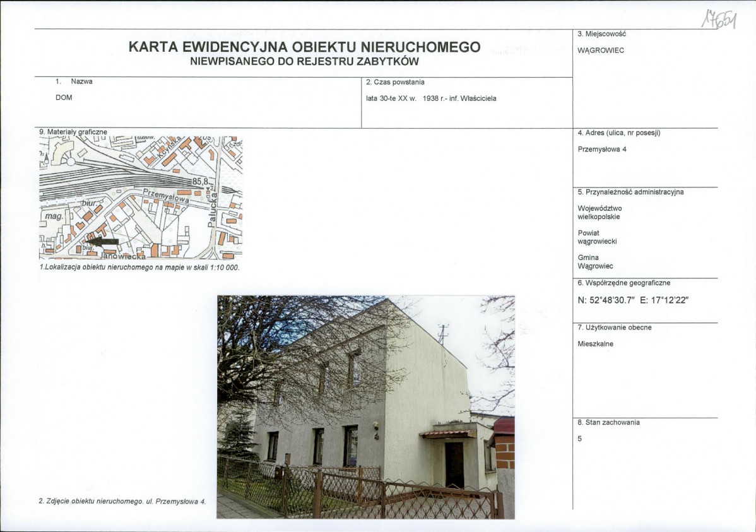Click the value 'DOM'

click(64, 97)
